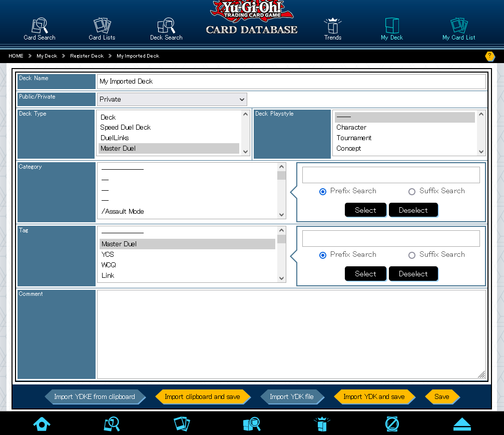This screenshot has height=435, width=504.
Task: Open Card Search from top navigation
Action: pos(40,29)
